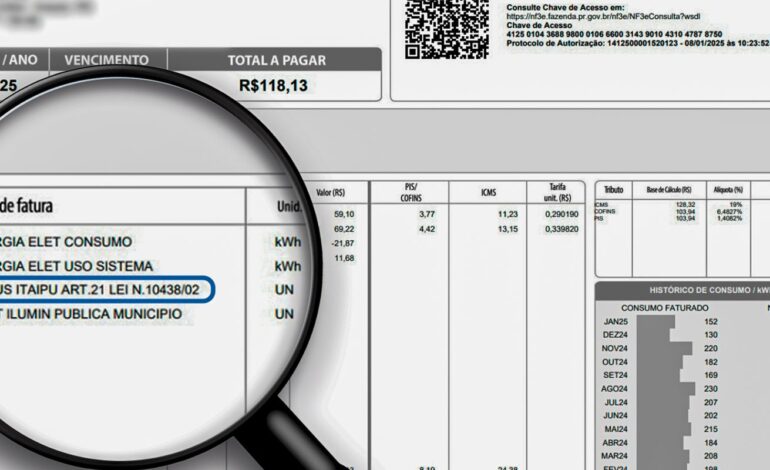Select the ABR24 month label in history
770x470 pixels.
(x=615, y=442)
